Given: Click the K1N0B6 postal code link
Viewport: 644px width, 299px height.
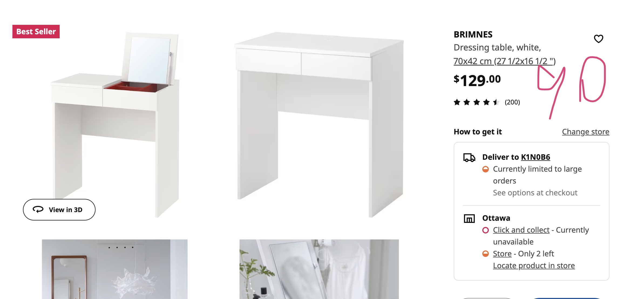Looking at the screenshot, I should (x=535, y=157).
